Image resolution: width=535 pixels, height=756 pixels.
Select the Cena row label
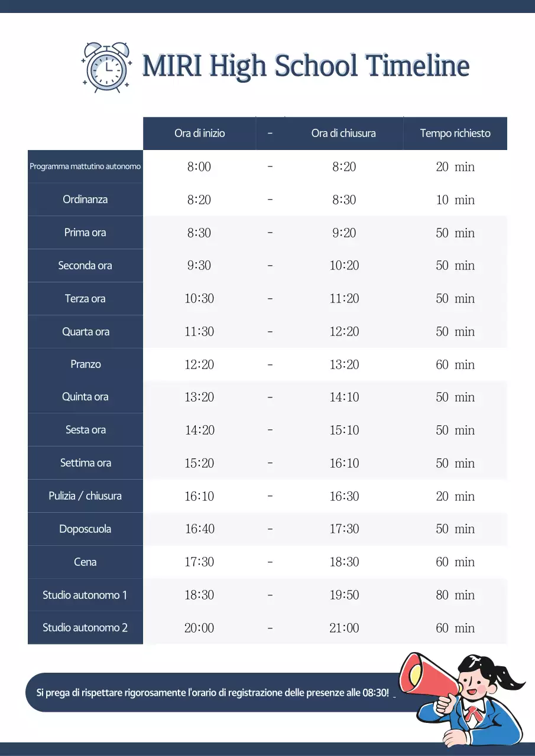(x=85, y=562)
